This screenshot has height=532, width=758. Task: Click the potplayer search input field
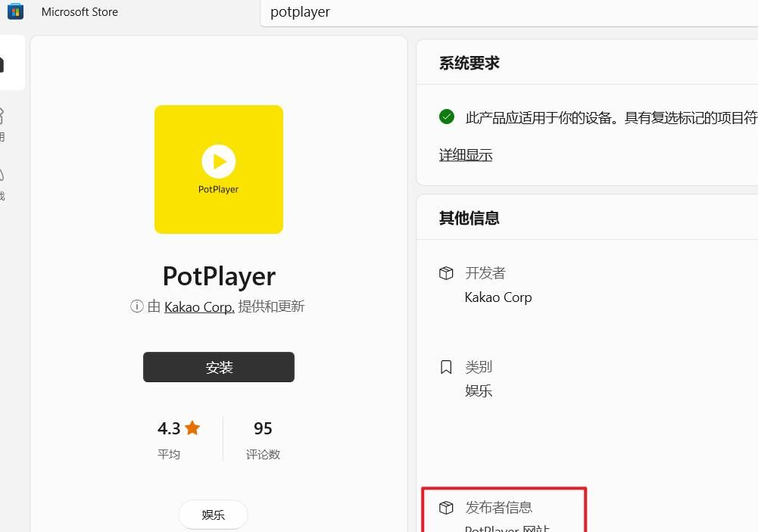[509, 12]
